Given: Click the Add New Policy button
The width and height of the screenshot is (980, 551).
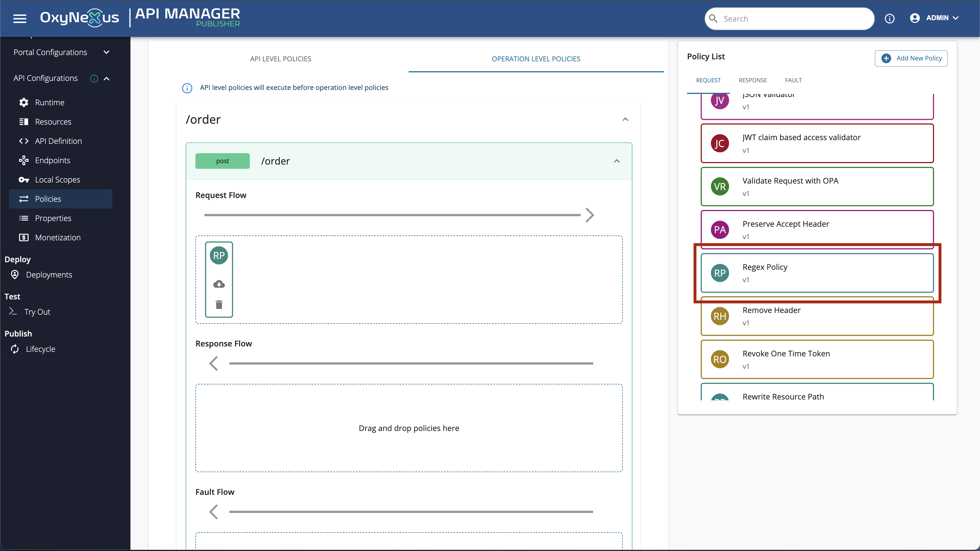Looking at the screenshot, I should [911, 58].
